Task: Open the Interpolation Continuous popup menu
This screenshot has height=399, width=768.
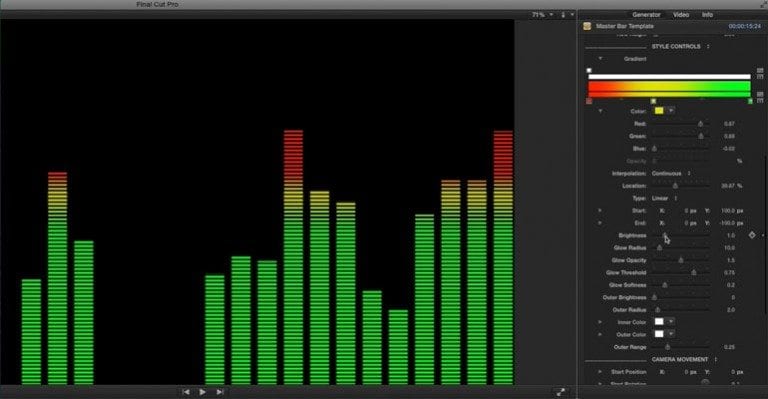Action: click(x=671, y=174)
